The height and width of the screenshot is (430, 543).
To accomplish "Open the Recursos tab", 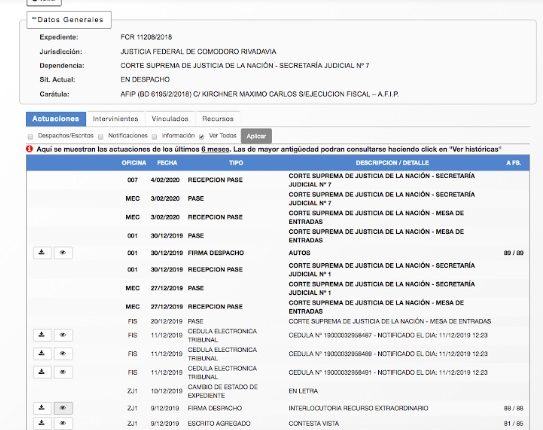I will [218, 119].
